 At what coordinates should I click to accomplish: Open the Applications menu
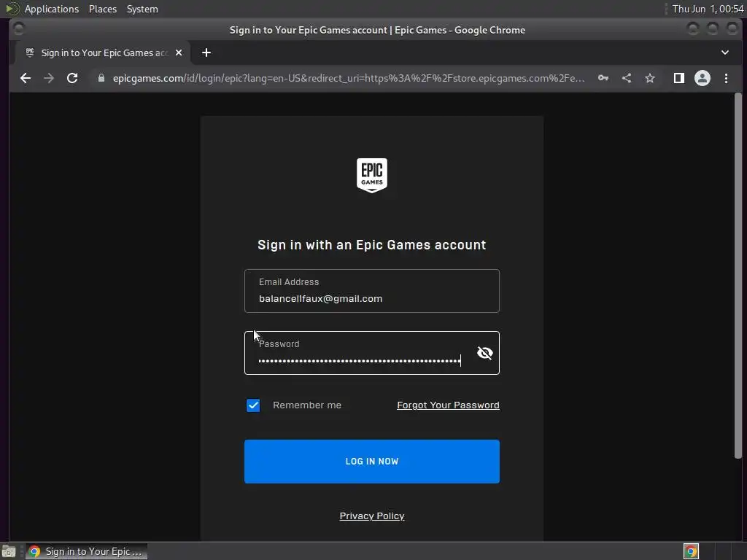point(52,9)
